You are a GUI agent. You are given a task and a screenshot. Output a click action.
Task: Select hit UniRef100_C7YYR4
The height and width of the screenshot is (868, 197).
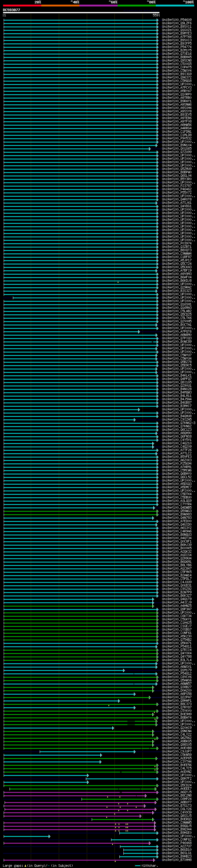(x=177, y=504)
